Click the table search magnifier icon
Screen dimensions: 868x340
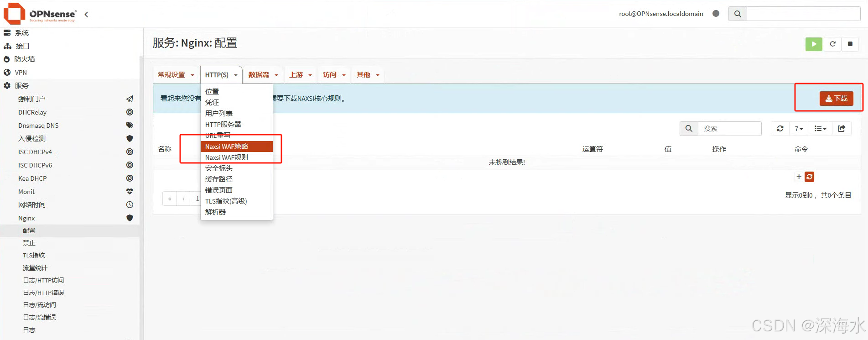click(689, 129)
